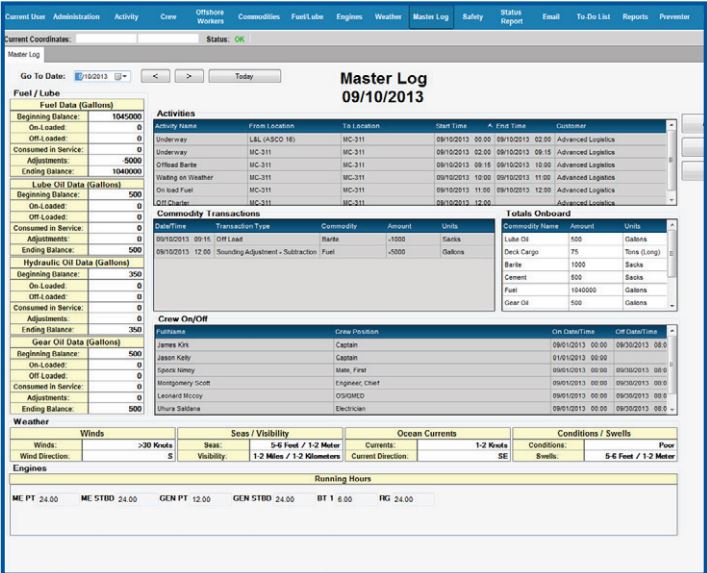This screenshot has width=707, height=573.
Task: Open the Status Report menu item
Action: (x=510, y=17)
